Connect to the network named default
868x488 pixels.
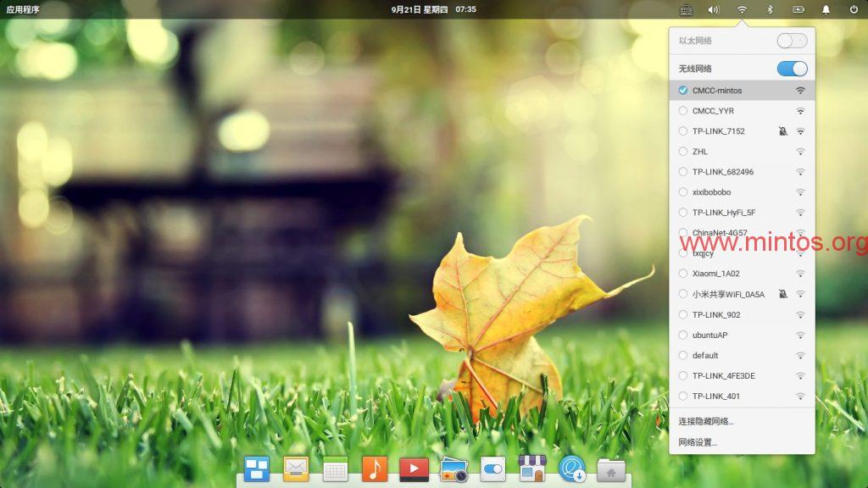(742, 355)
